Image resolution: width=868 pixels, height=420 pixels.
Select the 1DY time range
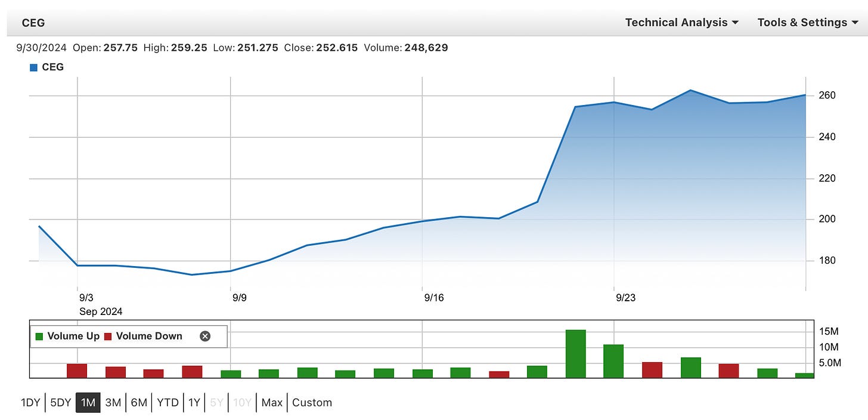[30, 403]
